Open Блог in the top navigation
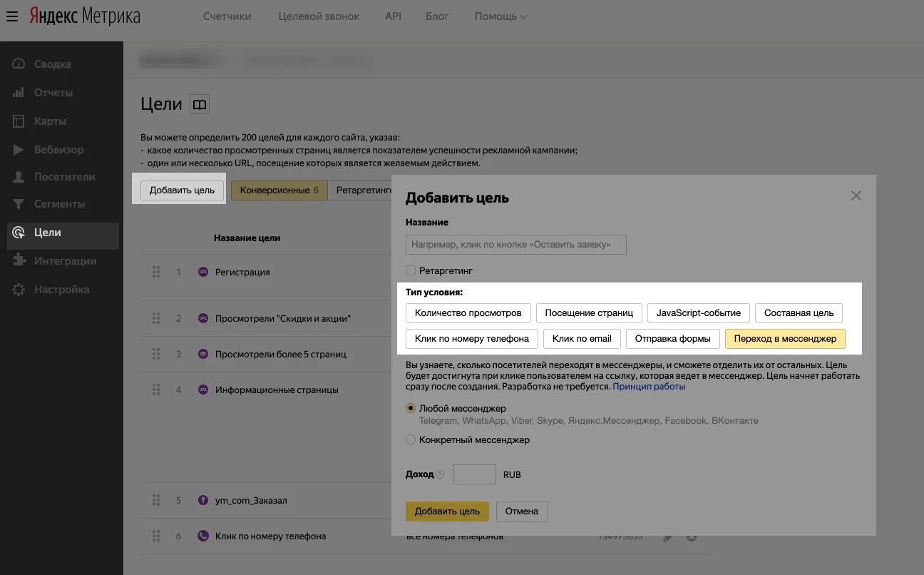 [437, 16]
